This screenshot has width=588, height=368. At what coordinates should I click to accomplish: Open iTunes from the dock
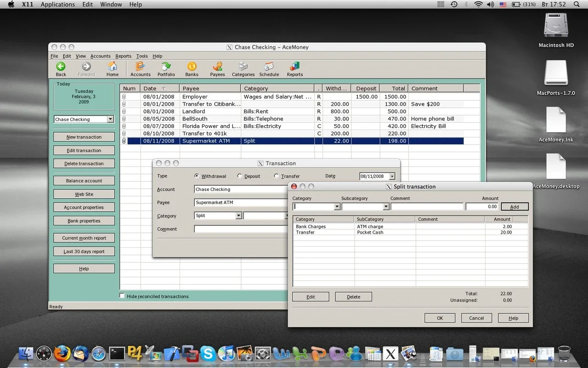[226, 353]
